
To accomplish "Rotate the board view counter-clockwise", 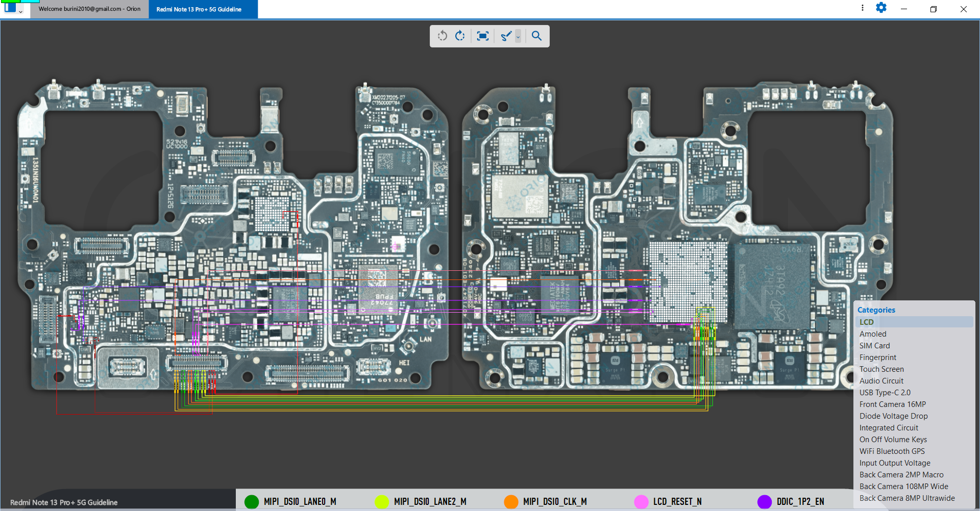I will tap(443, 36).
